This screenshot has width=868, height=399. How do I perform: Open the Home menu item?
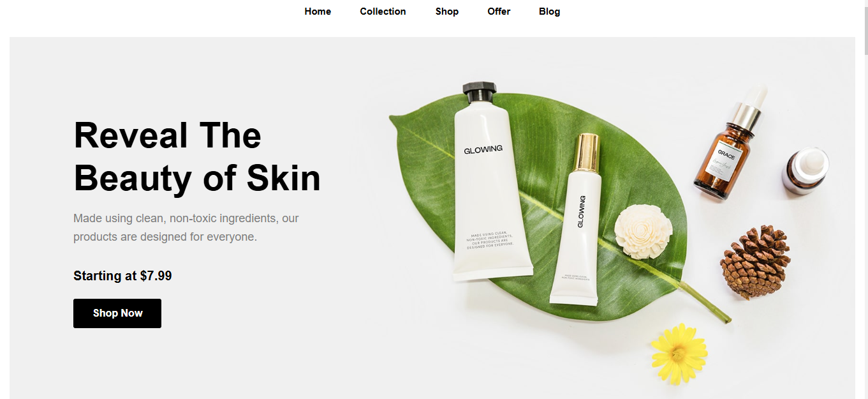click(318, 11)
